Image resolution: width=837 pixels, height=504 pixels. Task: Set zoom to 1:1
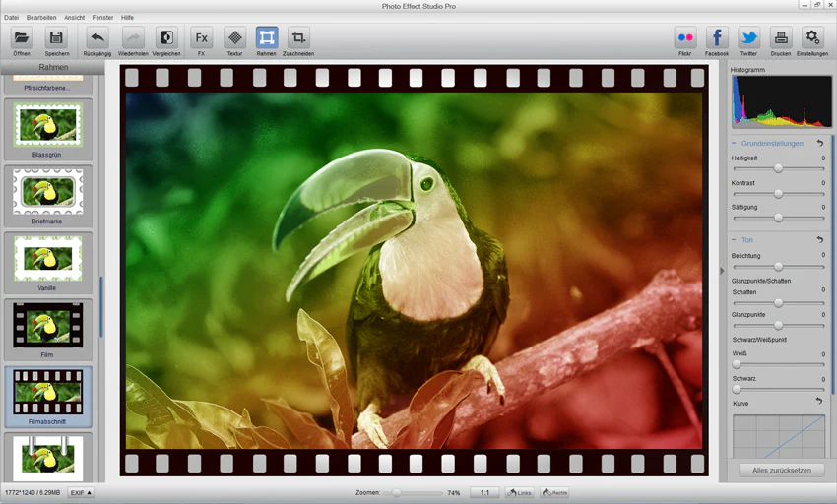point(484,492)
